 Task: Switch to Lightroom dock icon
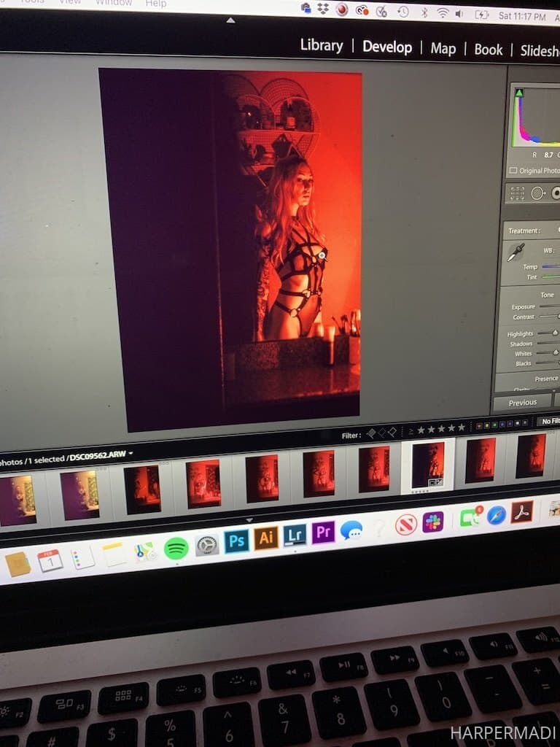[295, 535]
